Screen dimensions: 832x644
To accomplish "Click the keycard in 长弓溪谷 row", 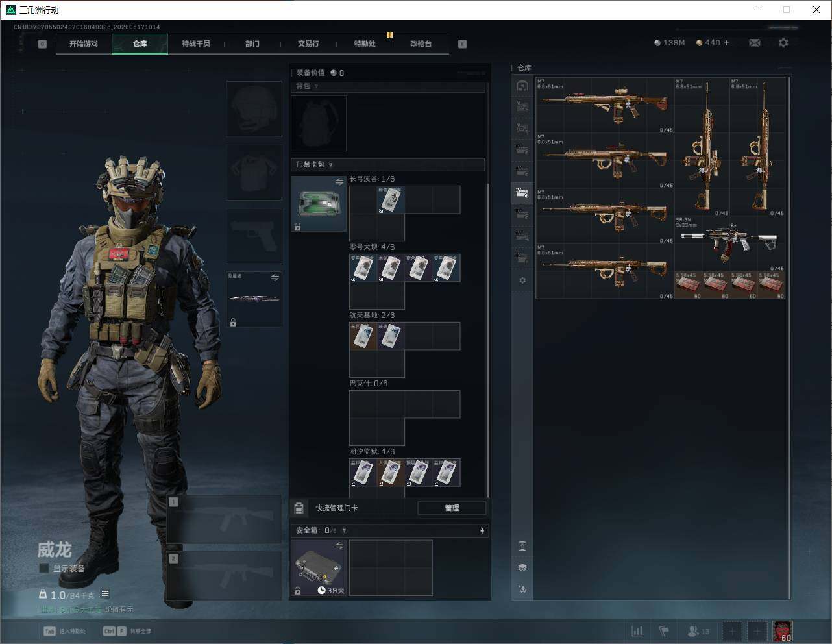I will tap(391, 200).
